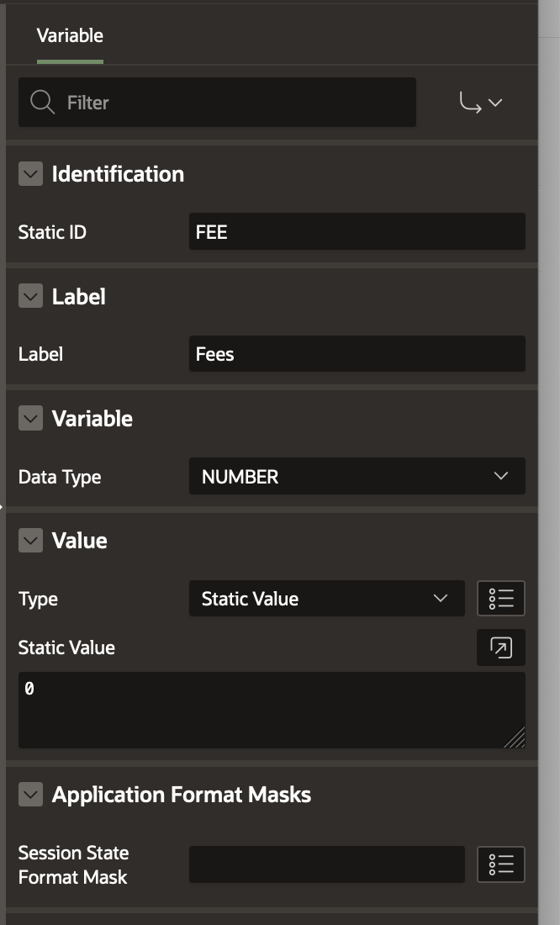560x925 pixels.
Task: Collapse the Identification section
Action: (x=30, y=174)
